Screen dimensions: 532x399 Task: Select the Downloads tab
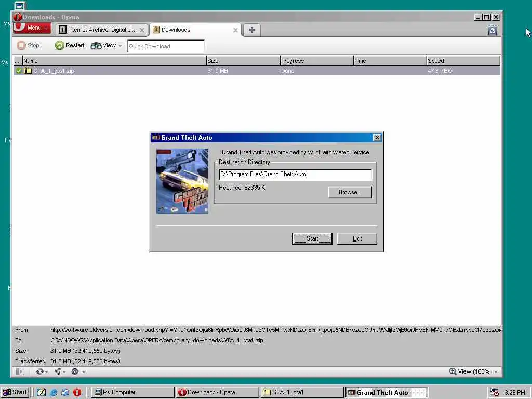pos(195,30)
